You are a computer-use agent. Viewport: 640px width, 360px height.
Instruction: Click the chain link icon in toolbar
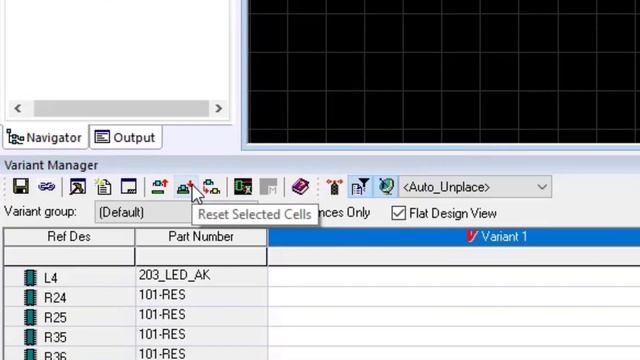point(47,187)
